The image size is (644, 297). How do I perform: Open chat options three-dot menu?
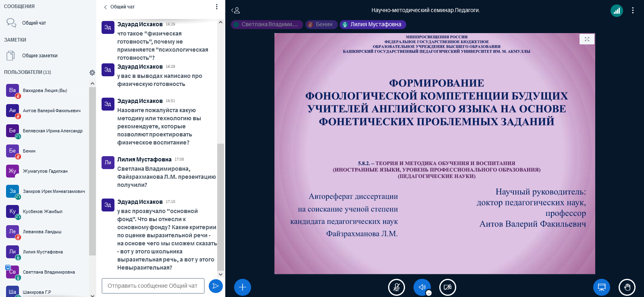pos(217,7)
